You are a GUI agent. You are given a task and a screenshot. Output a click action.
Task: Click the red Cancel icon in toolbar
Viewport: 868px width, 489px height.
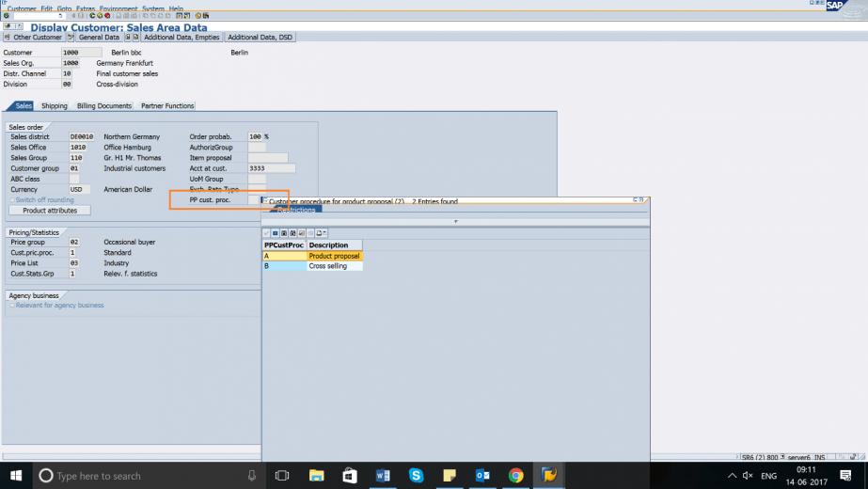(x=108, y=16)
